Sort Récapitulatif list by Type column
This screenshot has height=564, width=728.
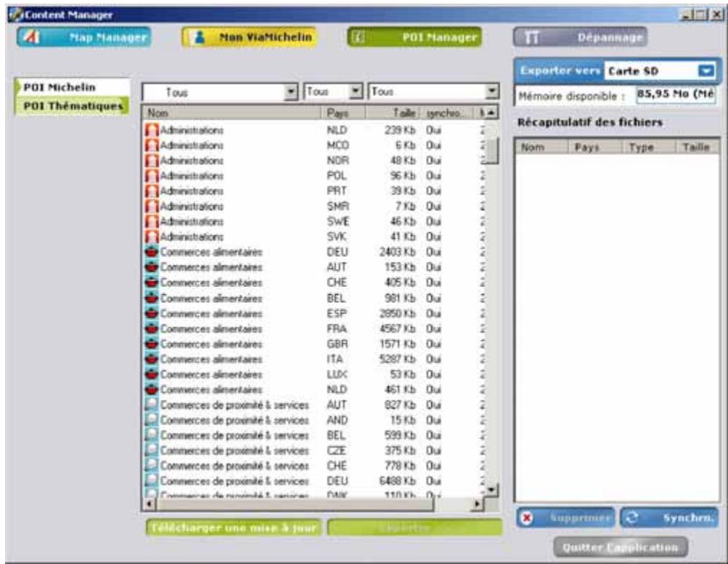pos(648,147)
